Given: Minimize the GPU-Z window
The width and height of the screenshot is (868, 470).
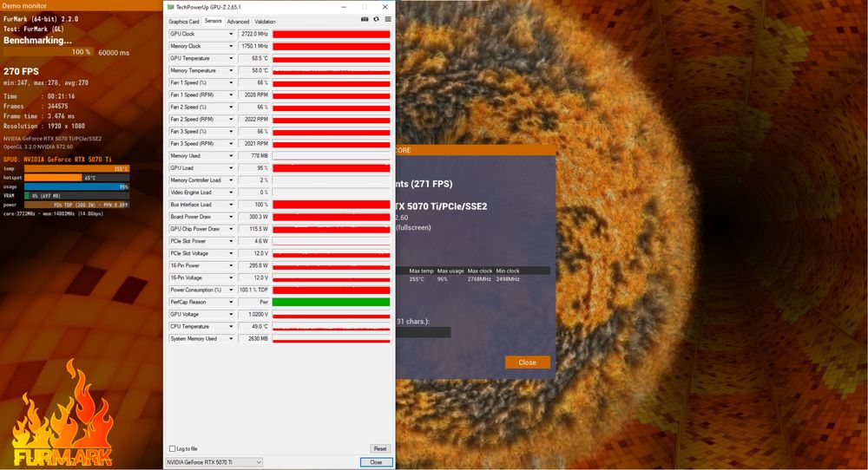Looking at the screenshot, I should 344,7.
